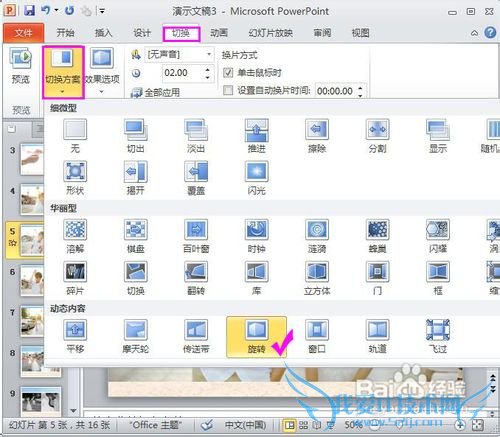The width and height of the screenshot is (500, 437).
Task: Enable 设置自动换片时间 automatic advance checkbox
Action: coord(228,90)
